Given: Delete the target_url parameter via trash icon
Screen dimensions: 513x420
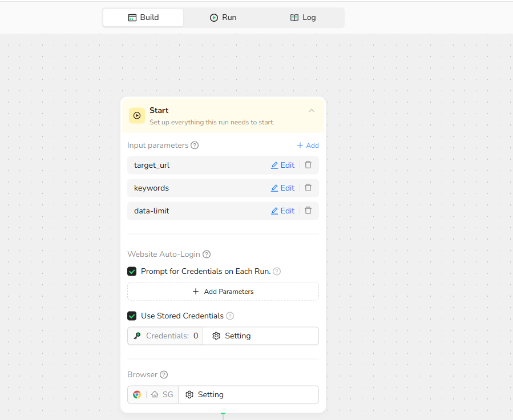Looking at the screenshot, I should [x=308, y=165].
